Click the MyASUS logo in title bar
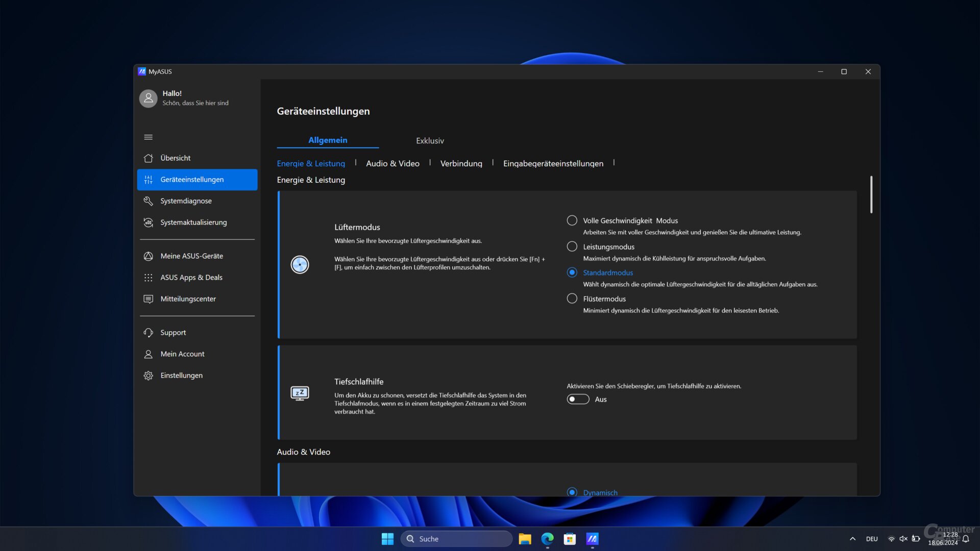The height and width of the screenshot is (551, 980). tap(142, 71)
